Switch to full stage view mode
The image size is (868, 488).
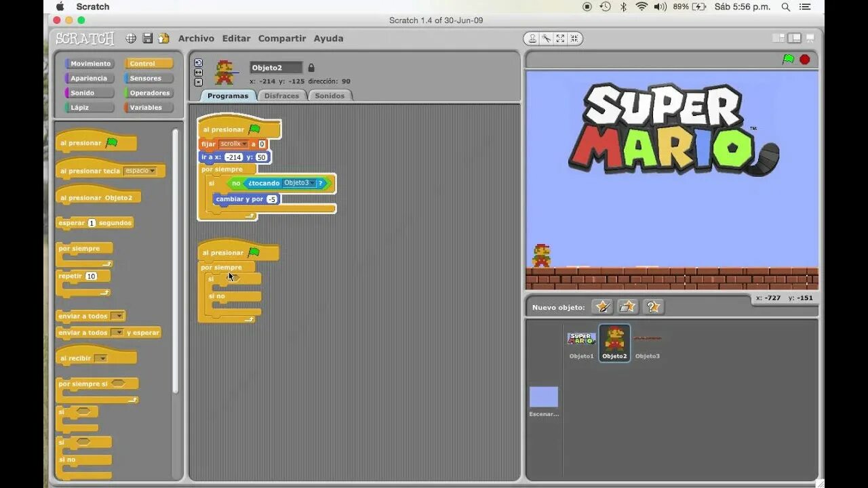click(x=794, y=39)
